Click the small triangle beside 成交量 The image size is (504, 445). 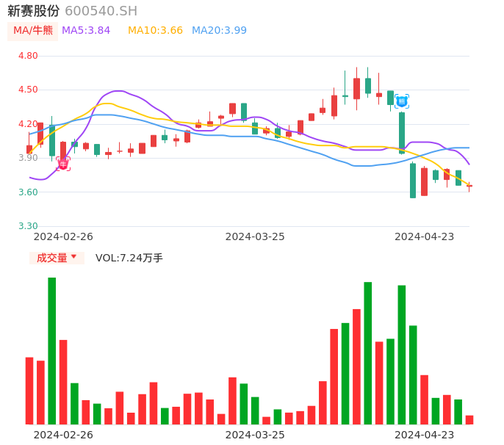(73, 257)
